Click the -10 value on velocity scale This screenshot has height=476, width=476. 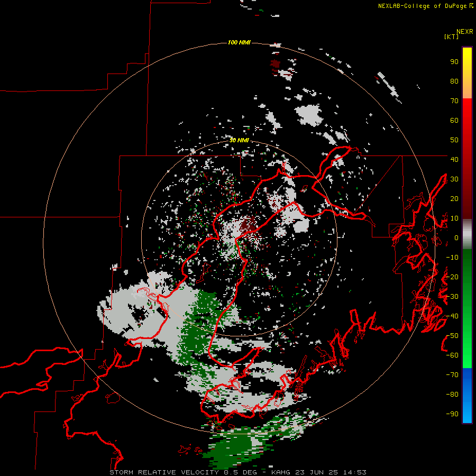pyautogui.click(x=452, y=258)
